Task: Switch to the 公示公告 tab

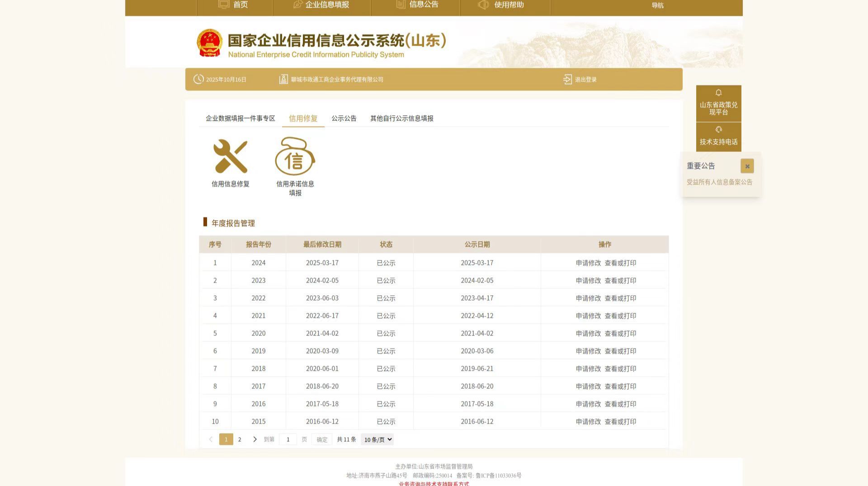Action: (x=344, y=118)
